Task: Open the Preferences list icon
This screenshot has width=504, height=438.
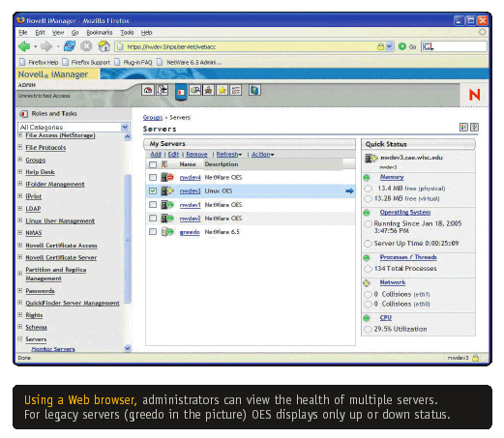Action: coord(236,90)
